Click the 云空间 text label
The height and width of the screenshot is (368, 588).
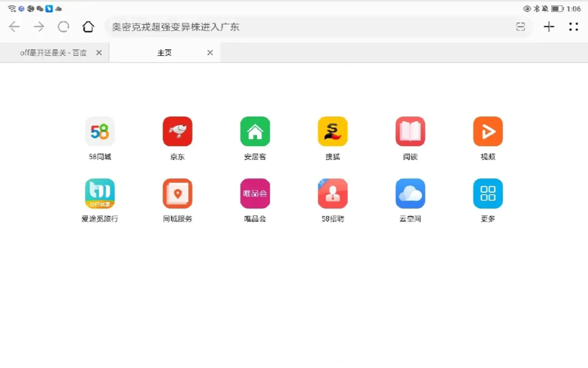click(x=410, y=219)
